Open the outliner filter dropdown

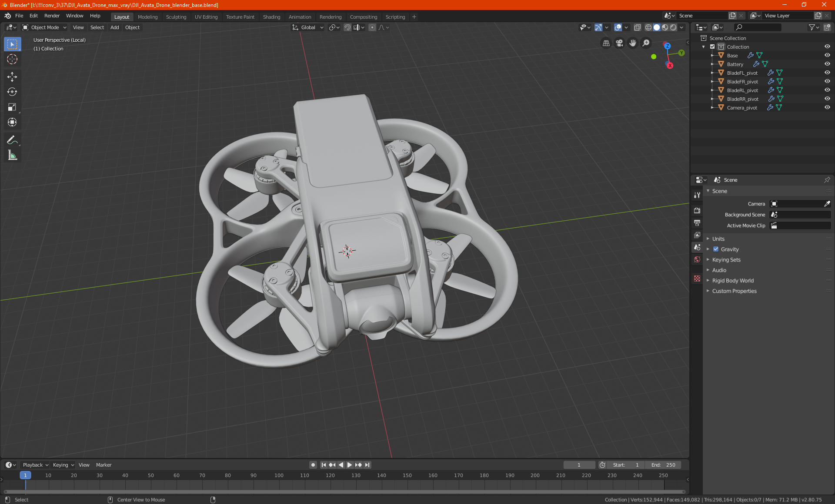(x=814, y=27)
